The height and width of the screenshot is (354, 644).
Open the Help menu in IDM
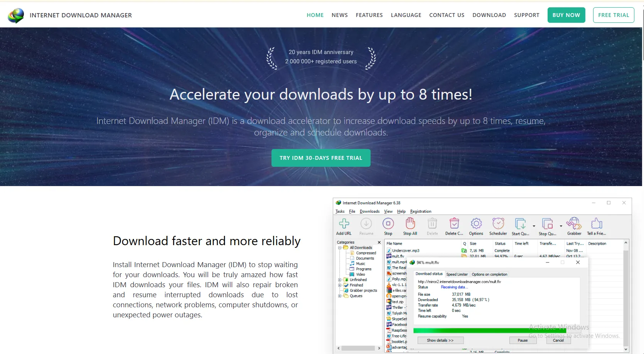click(x=401, y=212)
